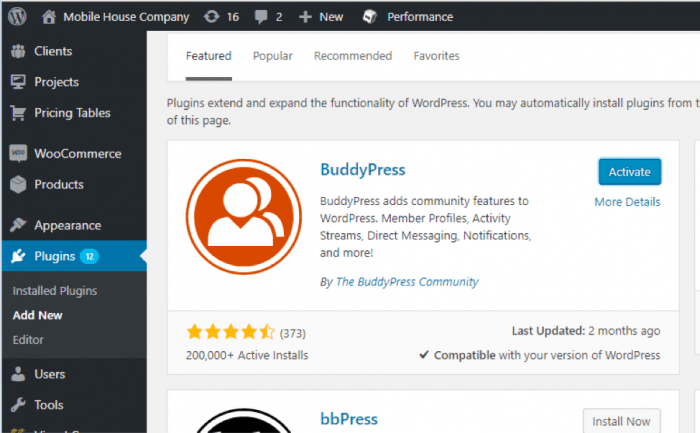Click the Plugins plug icon
Image resolution: width=700 pixels, height=433 pixels.
[18, 256]
